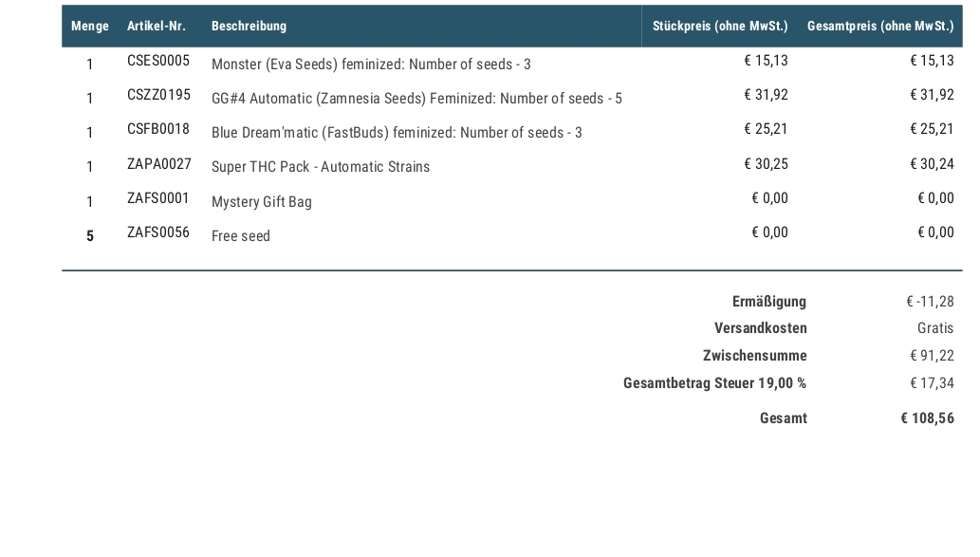Click the Free seed description

[241, 236]
